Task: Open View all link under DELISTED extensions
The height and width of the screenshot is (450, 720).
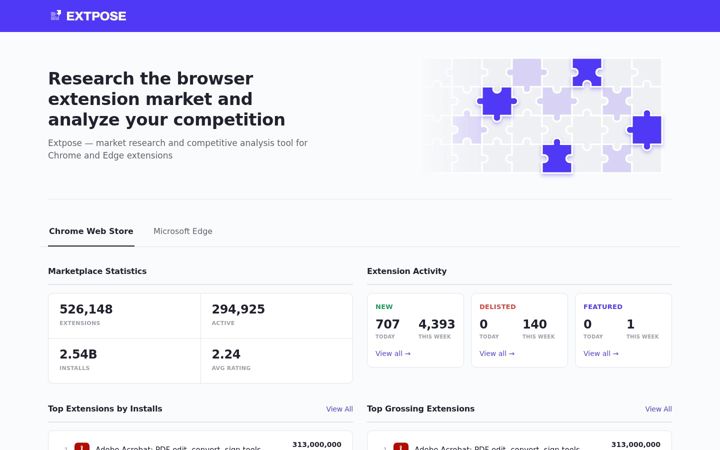Action: (497, 354)
